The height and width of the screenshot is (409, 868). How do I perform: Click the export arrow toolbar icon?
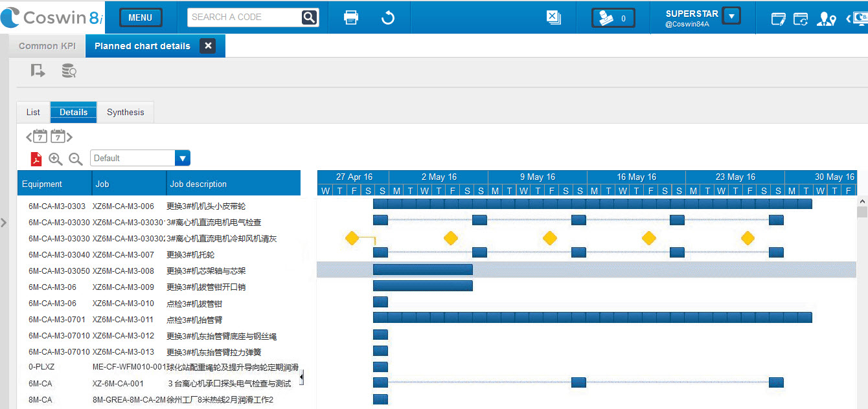point(38,71)
